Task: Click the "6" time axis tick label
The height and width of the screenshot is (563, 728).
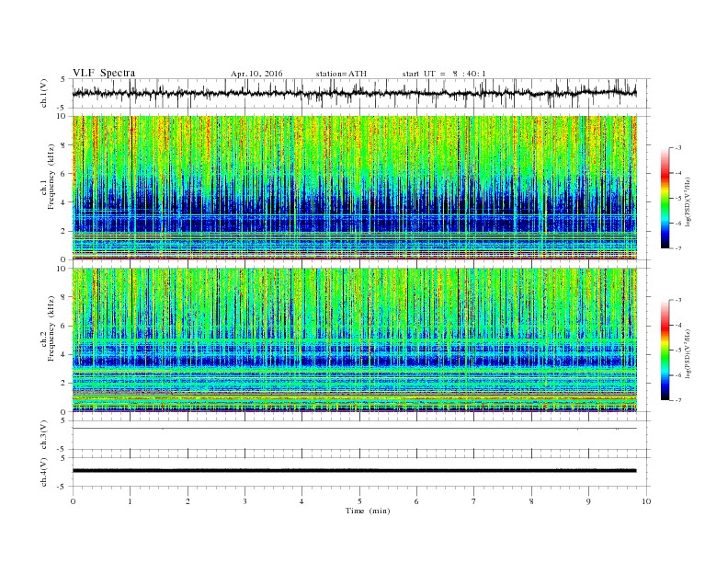Action: pyautogui.click(x=417, y=501)
